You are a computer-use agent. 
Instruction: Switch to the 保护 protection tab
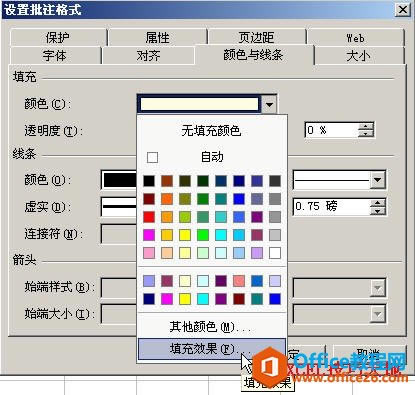pyautogui.click(x=58, y=37)
